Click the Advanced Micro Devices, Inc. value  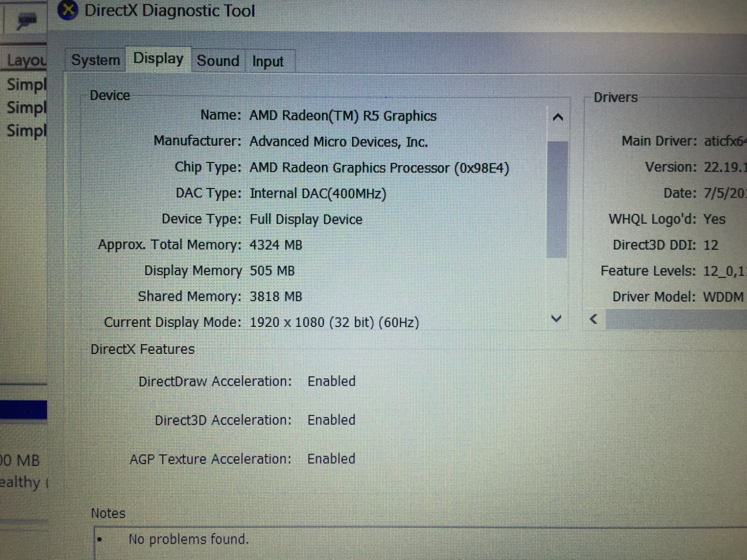tap(338, 141)
